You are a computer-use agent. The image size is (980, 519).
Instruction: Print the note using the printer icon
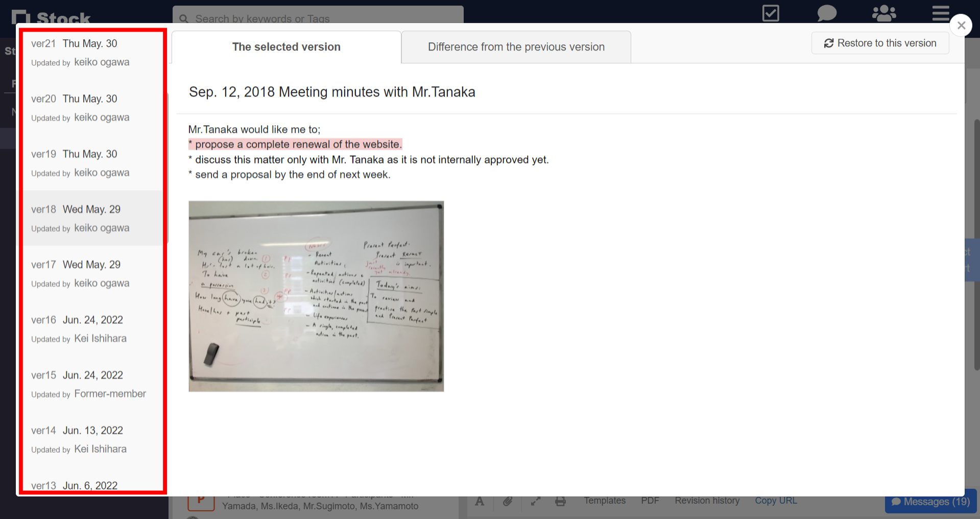tap(561, 502)
